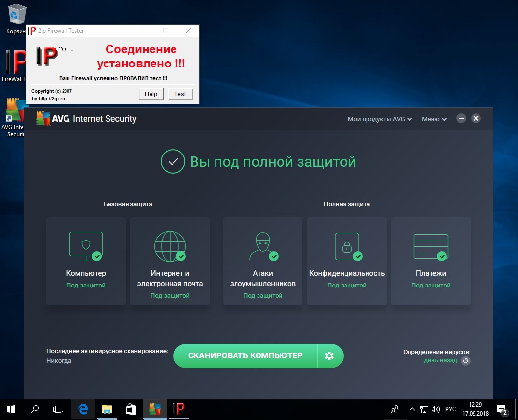Close the 2ip Firewall Tester window
The width and height of the screenshot is (518, 420).
tap(188, 31)
